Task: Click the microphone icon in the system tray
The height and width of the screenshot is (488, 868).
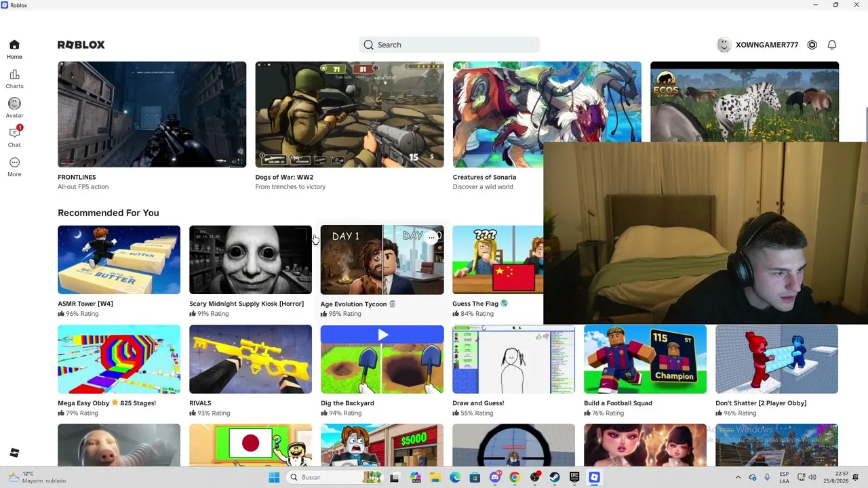Action: [x=767, y=477]
